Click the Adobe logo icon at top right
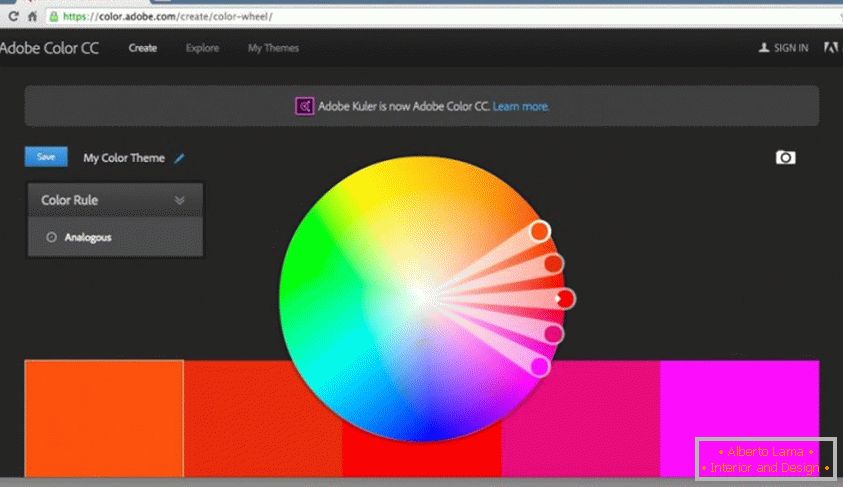 (x=831, y=48)
